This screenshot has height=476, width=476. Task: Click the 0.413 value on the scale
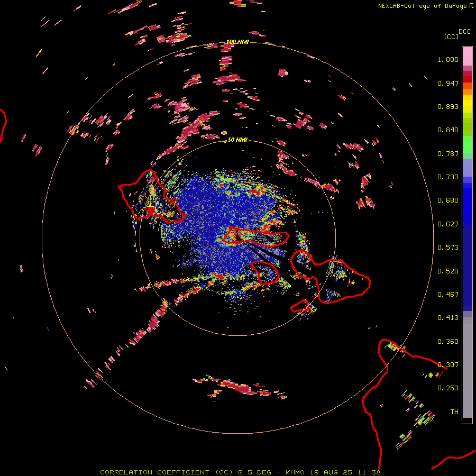tap(448, 318)
